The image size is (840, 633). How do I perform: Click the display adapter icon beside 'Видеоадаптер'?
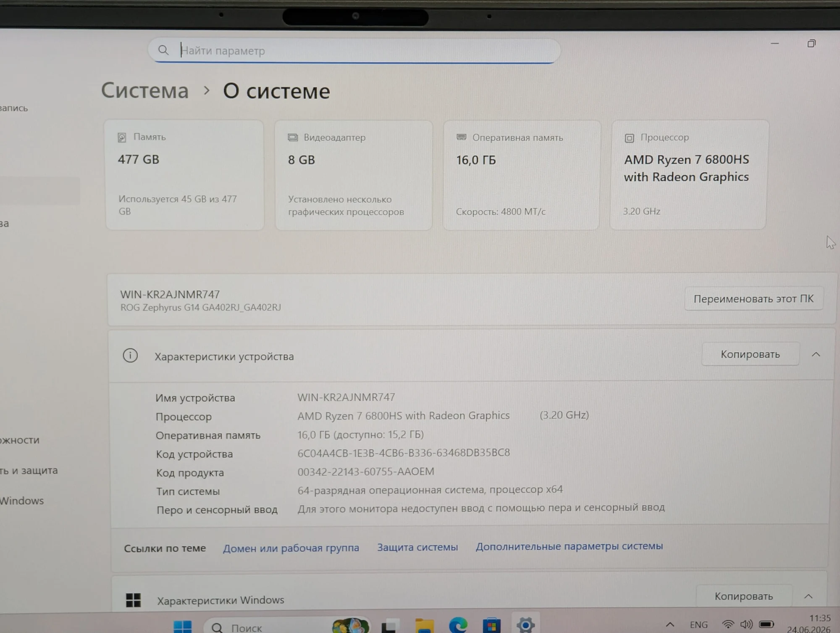[293, 137]
